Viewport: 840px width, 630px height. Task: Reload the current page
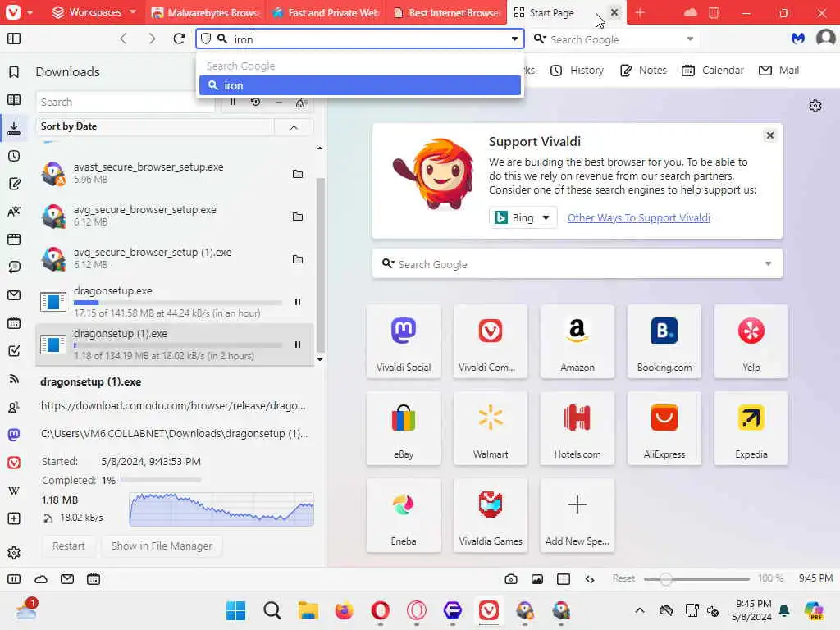pos(180,39)
